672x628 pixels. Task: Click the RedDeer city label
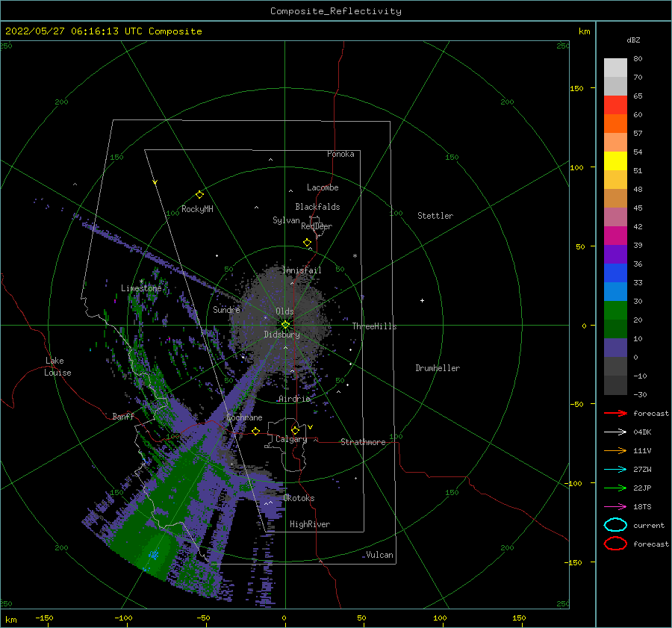pos(317,226)
